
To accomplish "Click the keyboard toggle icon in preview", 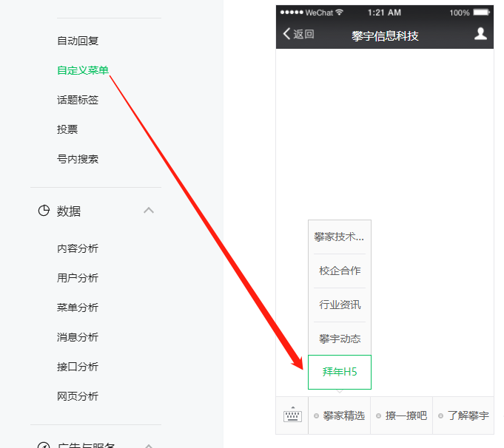I will (x=292, y=415).
